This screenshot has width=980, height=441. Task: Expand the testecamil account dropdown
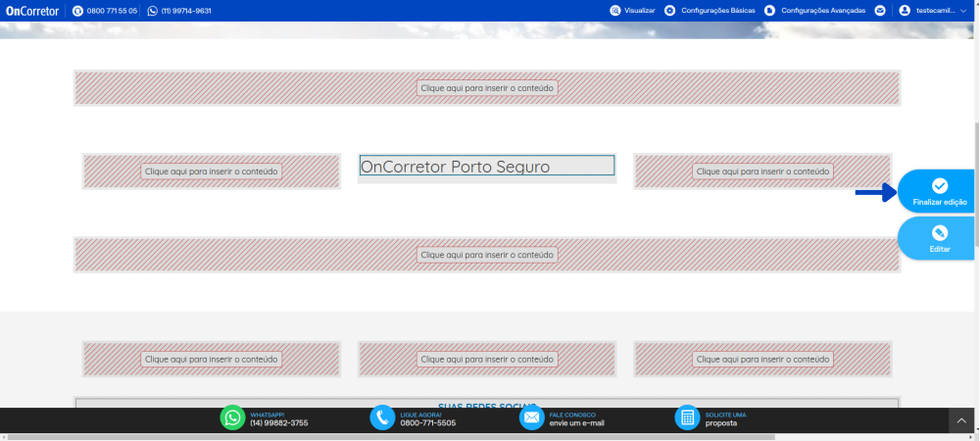tap(962, 11)
